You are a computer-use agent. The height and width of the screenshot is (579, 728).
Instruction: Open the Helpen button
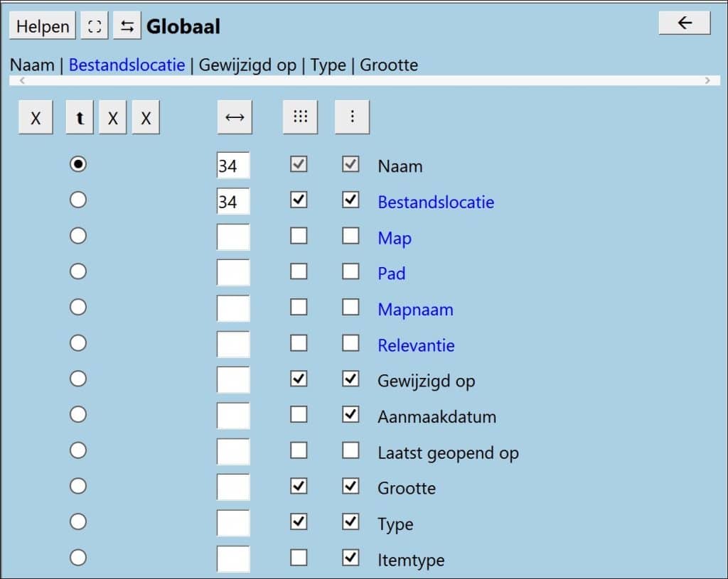pyautogui.click(x=43, y=26)
